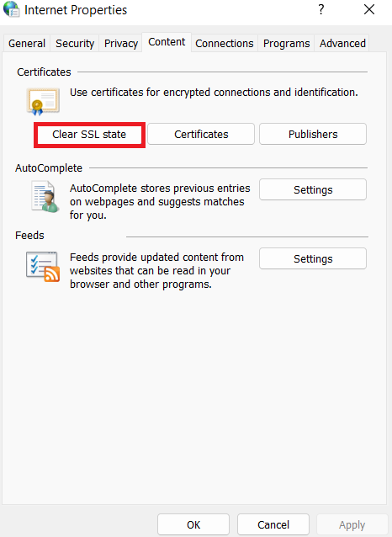The width and height of the screenshot is (392, 537).
Task: Confirm with the OK button
Action: pos(193,524)
